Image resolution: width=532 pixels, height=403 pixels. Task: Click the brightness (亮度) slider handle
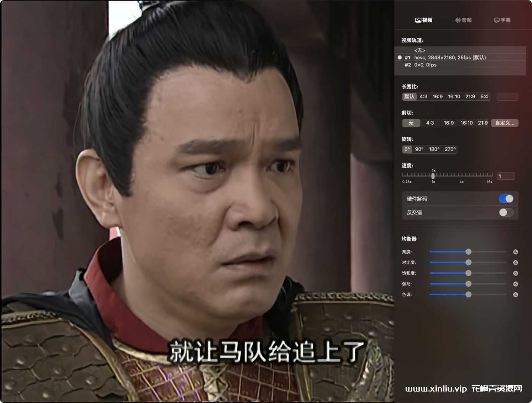coord(468,252)
